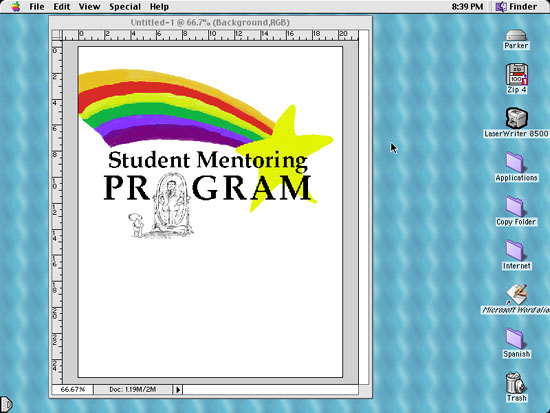This screenshot has height=413, width=550.
Task: Select the Microsoft Word alias icon
Action: tap(516, 294)
